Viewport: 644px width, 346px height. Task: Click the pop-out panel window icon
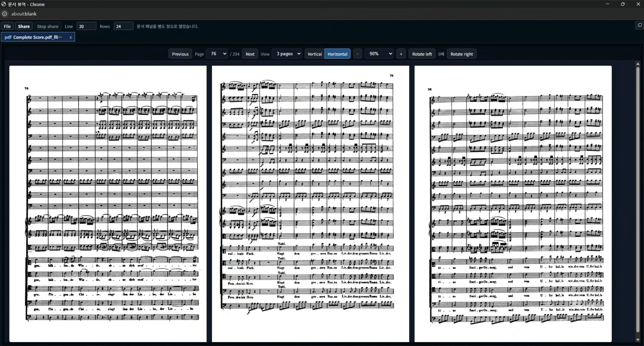coord(639,25)
